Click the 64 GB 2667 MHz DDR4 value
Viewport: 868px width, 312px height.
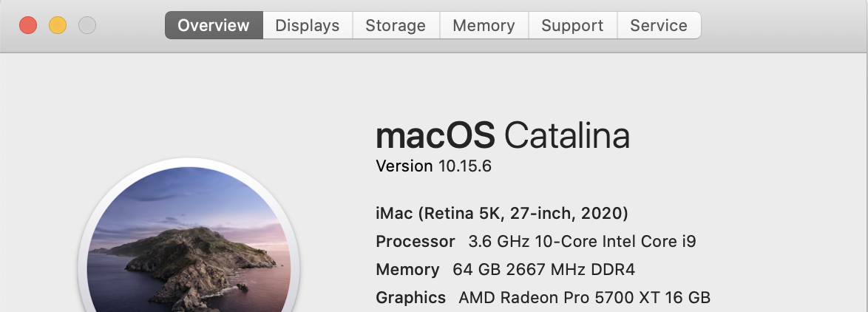tap(543, 270)
